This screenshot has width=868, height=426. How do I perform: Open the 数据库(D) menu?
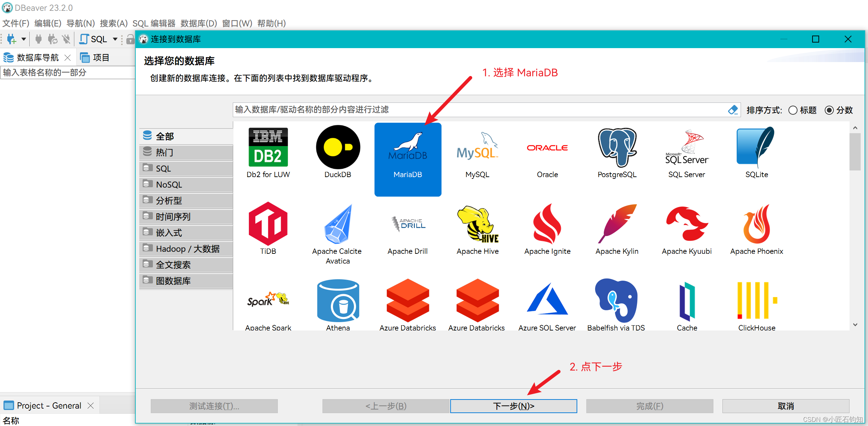point(199,23)
